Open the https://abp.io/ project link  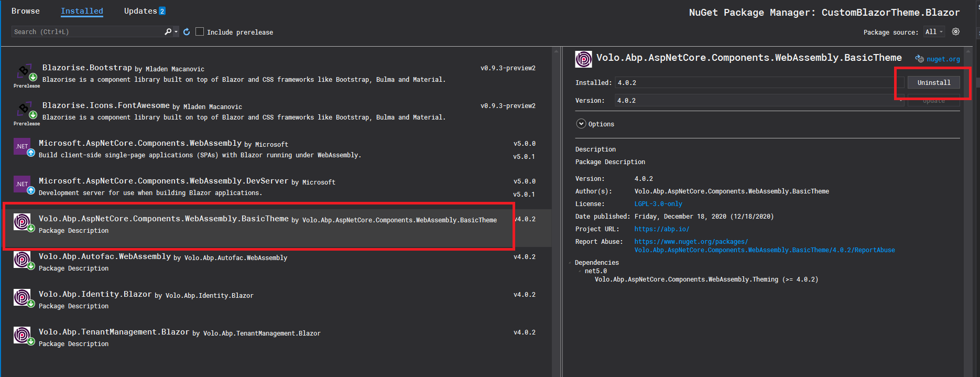tap(662, 229)
